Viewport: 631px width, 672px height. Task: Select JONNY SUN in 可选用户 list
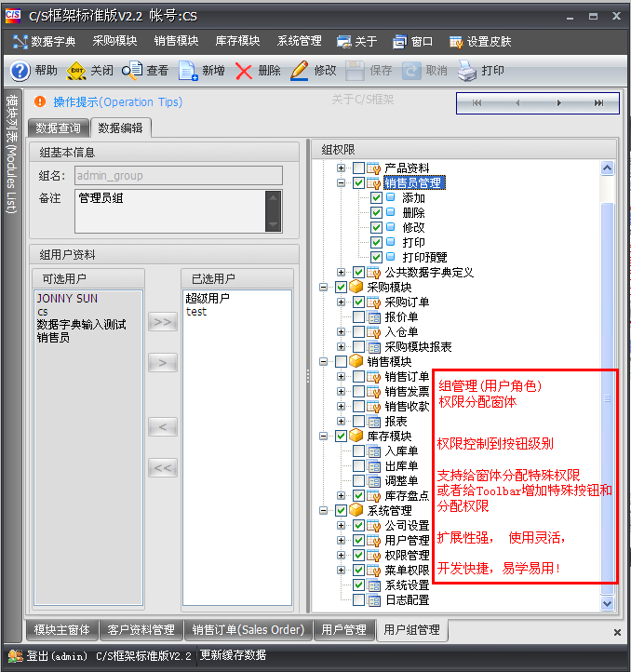pos(67,299)
